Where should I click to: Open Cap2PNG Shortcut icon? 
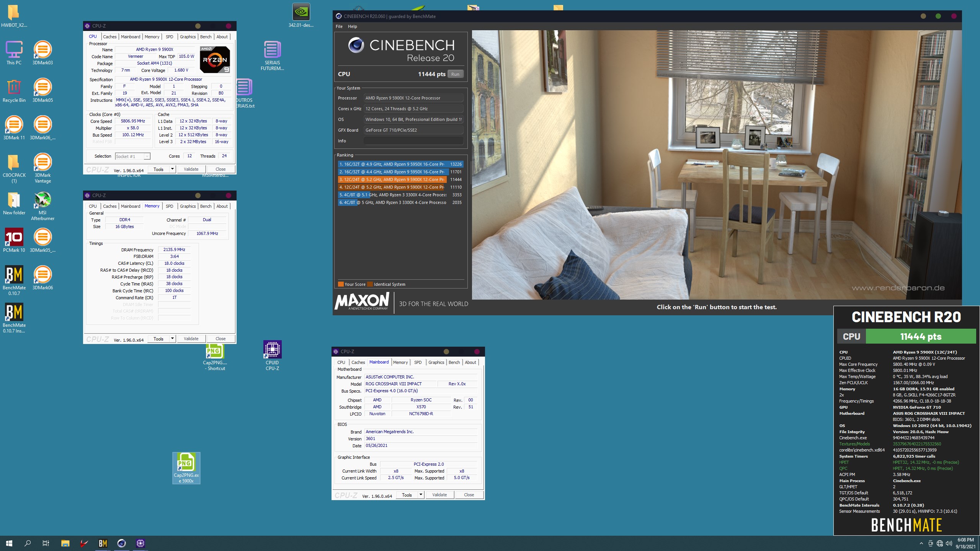click(x=215, y=357)
